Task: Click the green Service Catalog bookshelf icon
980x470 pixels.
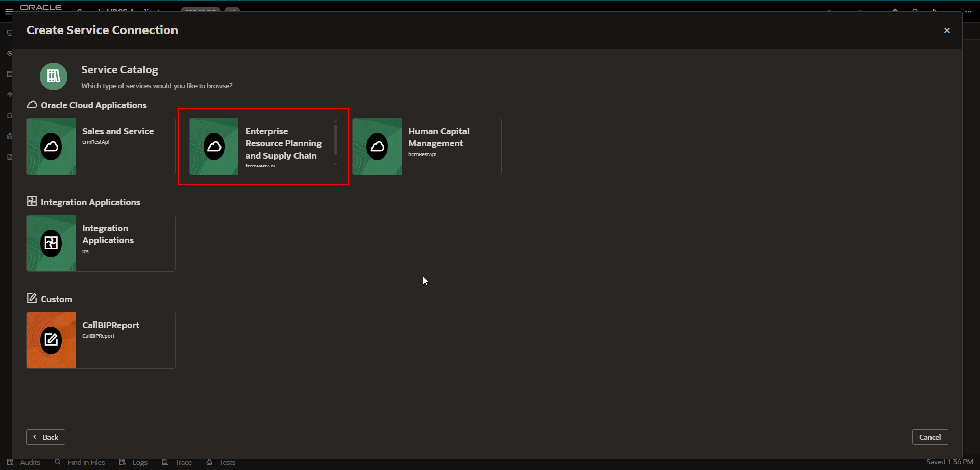Action: [54, 77]
